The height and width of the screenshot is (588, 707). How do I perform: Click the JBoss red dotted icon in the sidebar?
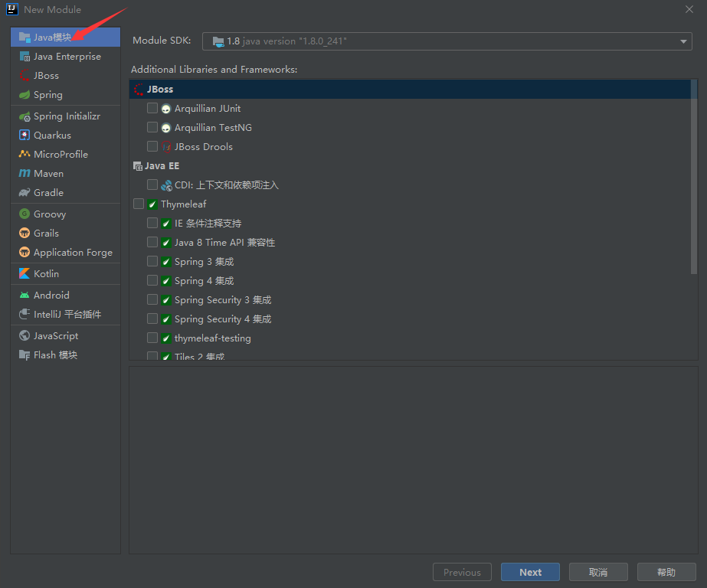pyautogui.click(x=25, y=75)
